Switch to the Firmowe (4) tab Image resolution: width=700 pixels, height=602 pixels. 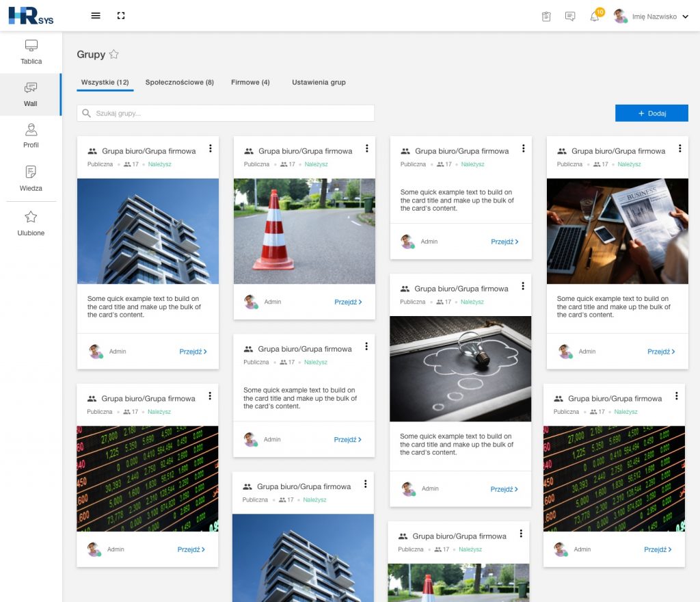tap(250, 83)
